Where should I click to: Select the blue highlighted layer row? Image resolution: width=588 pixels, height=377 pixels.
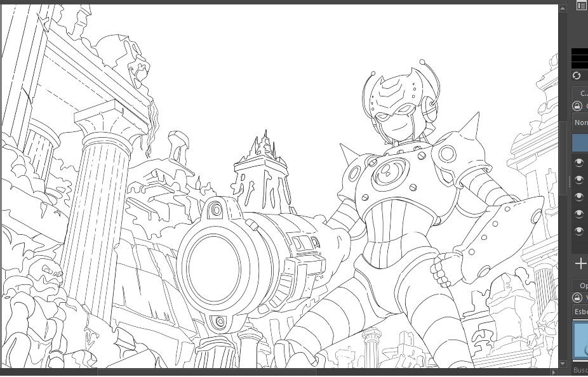click(580, 143)
